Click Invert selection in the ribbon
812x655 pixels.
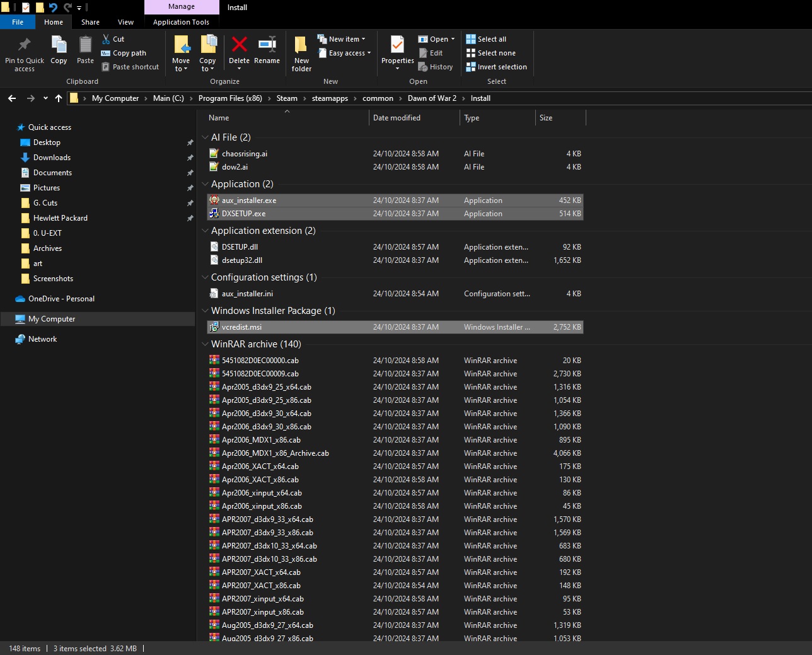[x=496, y=67]
